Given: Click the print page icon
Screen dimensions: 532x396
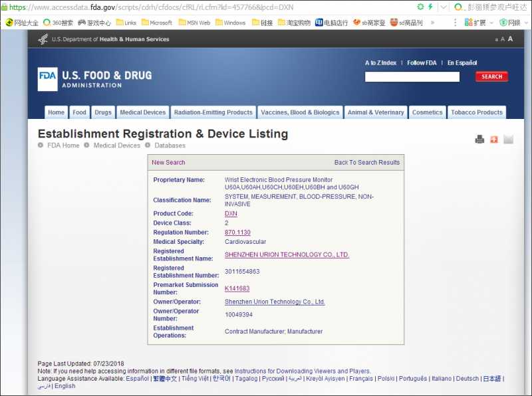Looking at the screenshot, I should (x=479, y=139).
